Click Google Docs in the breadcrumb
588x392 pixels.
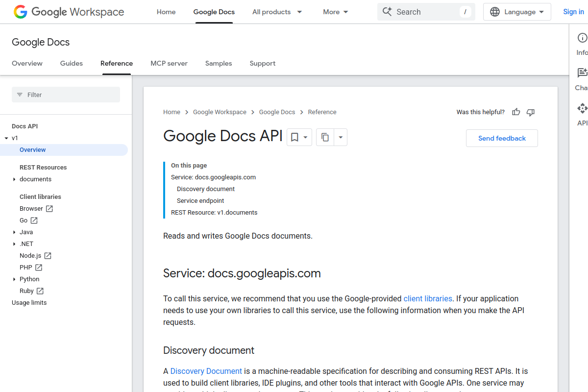tap(277, 112)
